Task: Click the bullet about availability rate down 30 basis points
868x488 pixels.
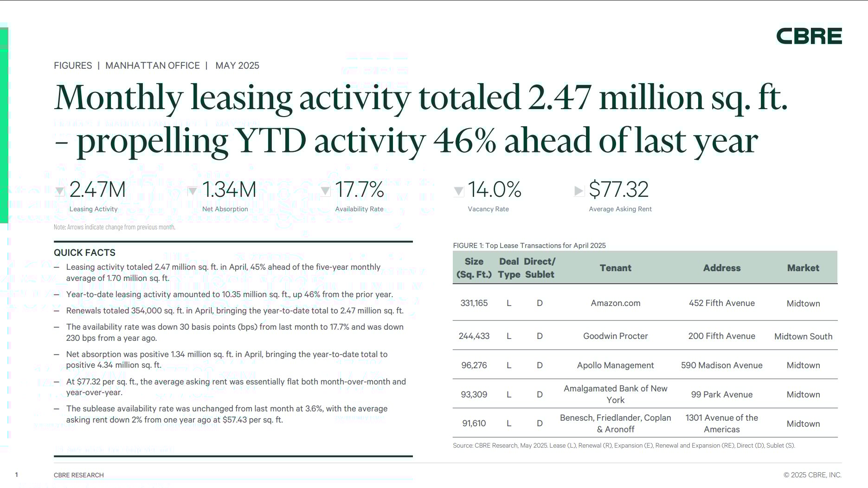Action: coord(235,332)
